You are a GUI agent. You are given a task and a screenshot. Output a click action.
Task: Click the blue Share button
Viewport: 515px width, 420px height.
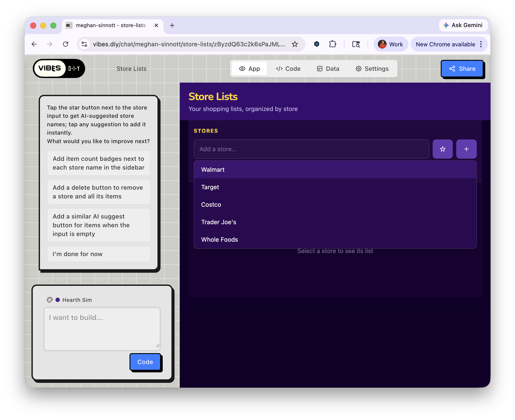[462, 69]
